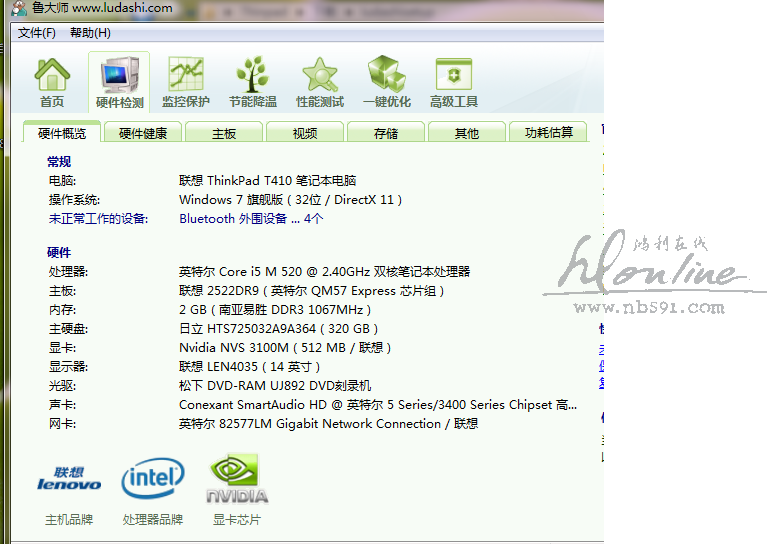
Task: Select the 硬件概览 overview tab
Action: coord(62,133)
